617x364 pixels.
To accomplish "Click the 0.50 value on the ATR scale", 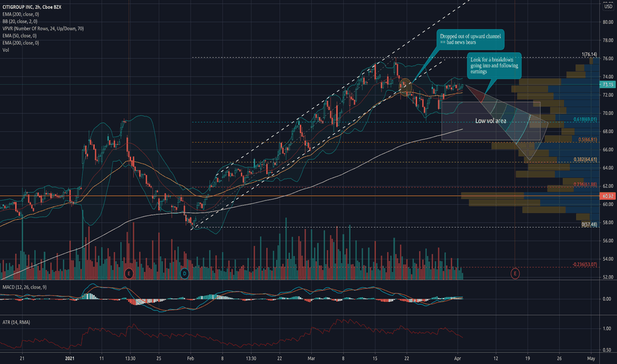I will pos(606,350).
